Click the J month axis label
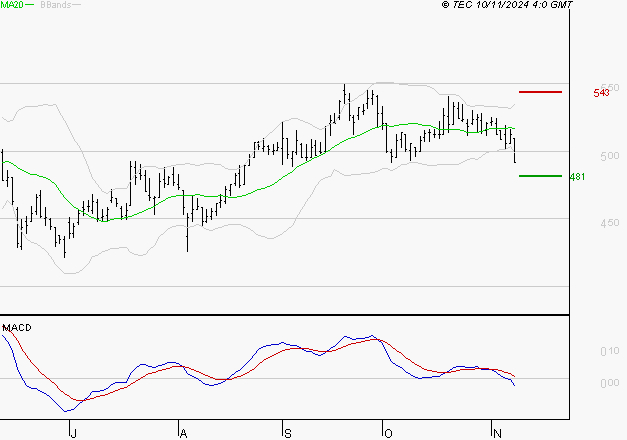627x440 pixels. click(x=73, y=433)
